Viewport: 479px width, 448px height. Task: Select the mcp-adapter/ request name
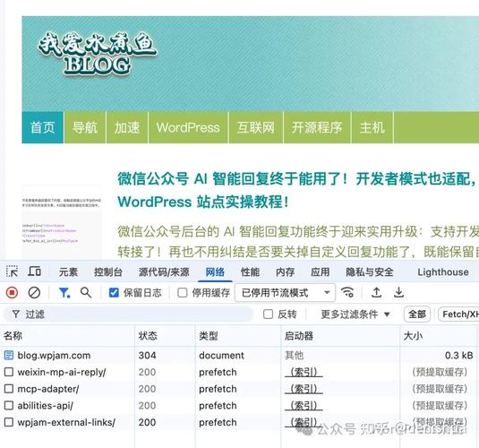coord(48,389)
